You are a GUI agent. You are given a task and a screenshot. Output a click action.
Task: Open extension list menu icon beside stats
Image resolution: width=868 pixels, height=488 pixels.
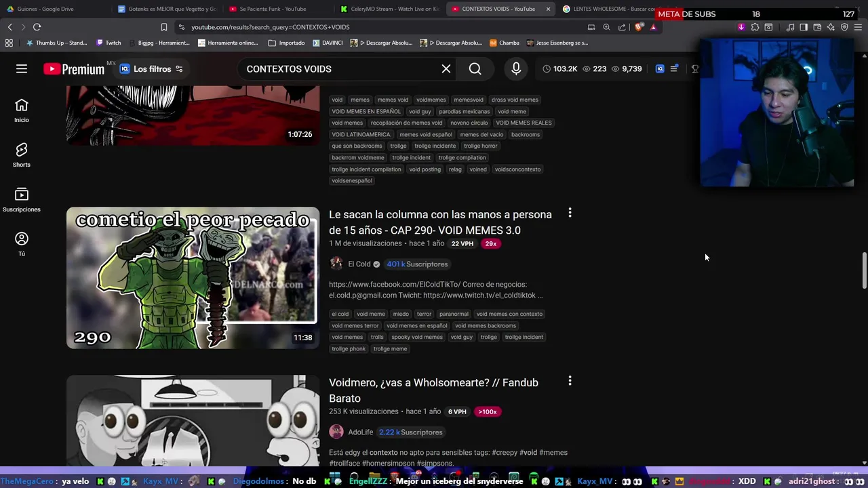pos(674,69)
